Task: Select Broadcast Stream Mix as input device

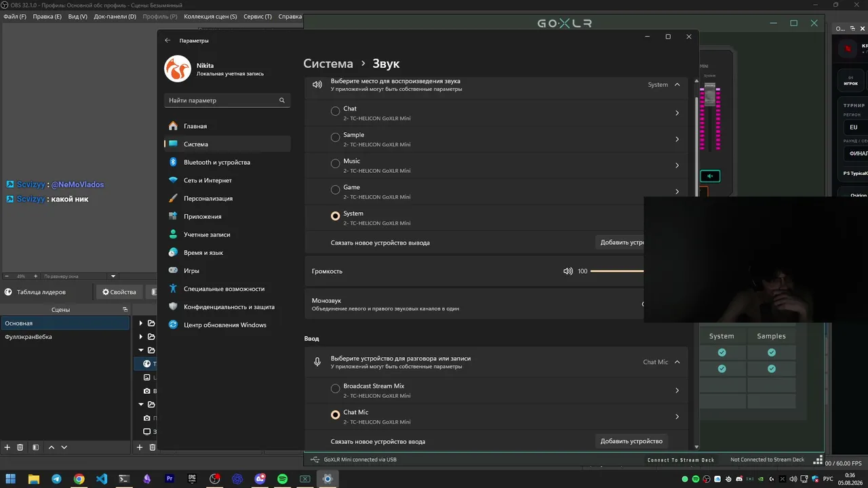Action: coord(335,389)
